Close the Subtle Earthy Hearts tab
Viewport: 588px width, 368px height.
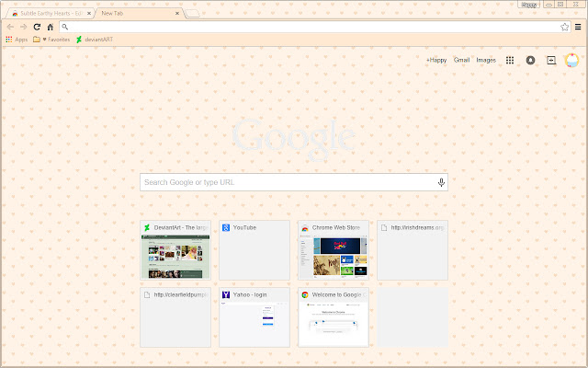pyautogui.click(x=89, y=13)
